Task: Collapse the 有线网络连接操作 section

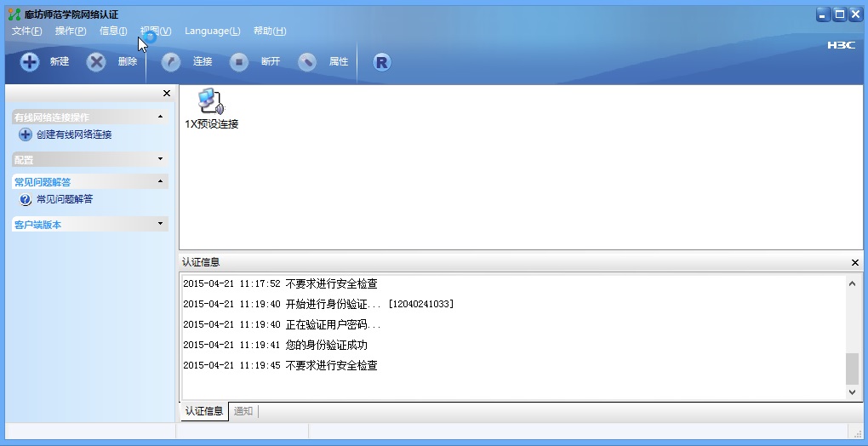Action: 161,117
